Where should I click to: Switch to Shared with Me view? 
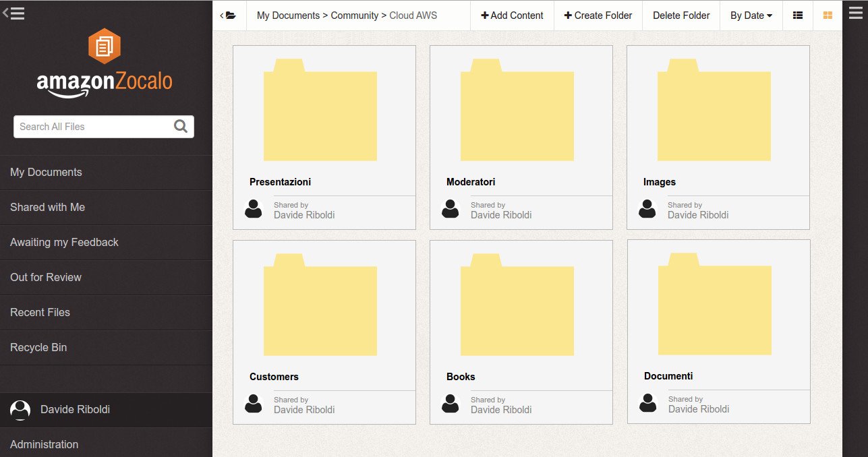point(47,207)
